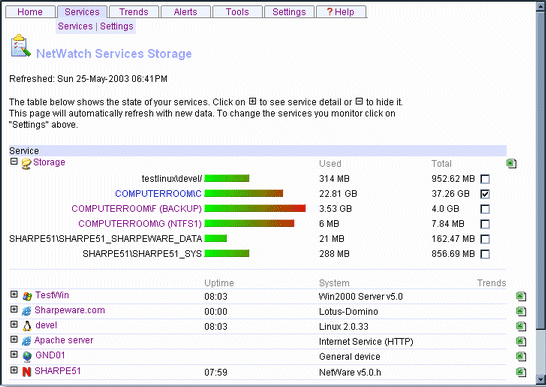The height and width of the screenshot is (387, 546).
Task: Open Storage trends spreadsheet icon
Action: [x=511, y=163]
